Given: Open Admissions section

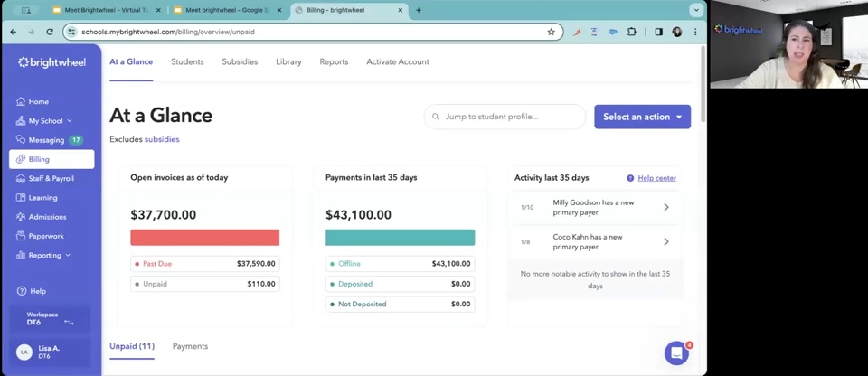Looking at the screenshot, I should [42, 217].
